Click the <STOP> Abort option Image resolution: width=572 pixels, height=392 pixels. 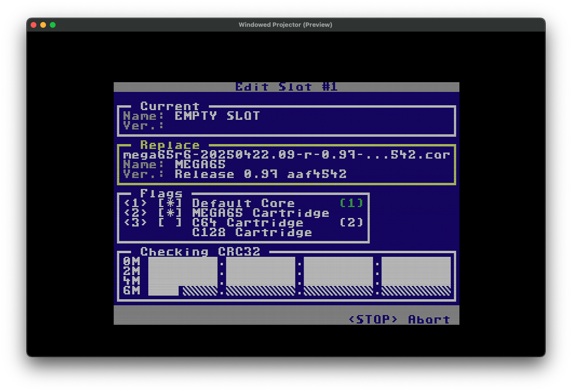pyautogui.click(x=400, y=320)
